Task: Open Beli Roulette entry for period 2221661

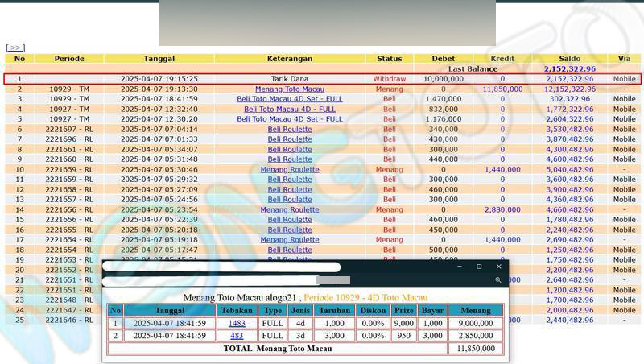Action: pyautogui.click(x=289, y=149)
